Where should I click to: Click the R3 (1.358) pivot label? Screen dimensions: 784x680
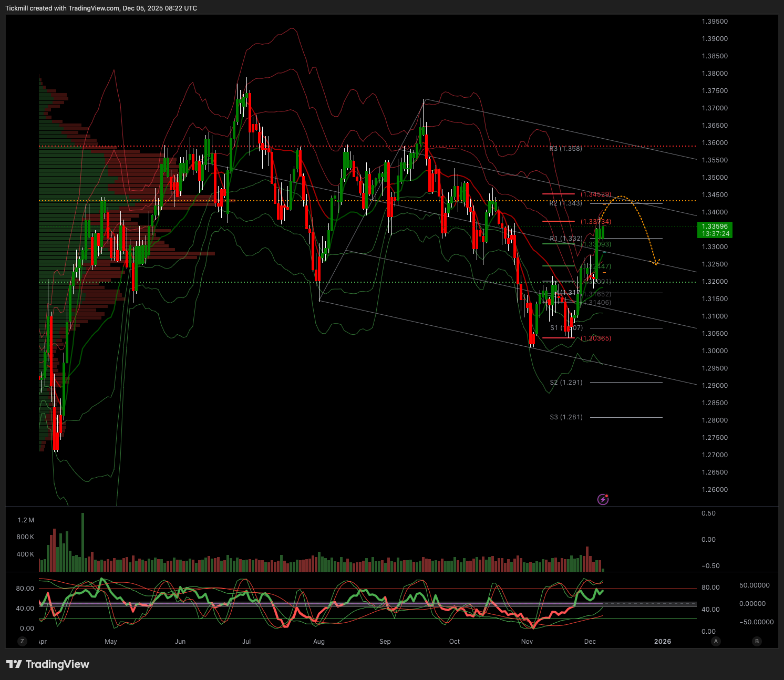click(566, 149)
